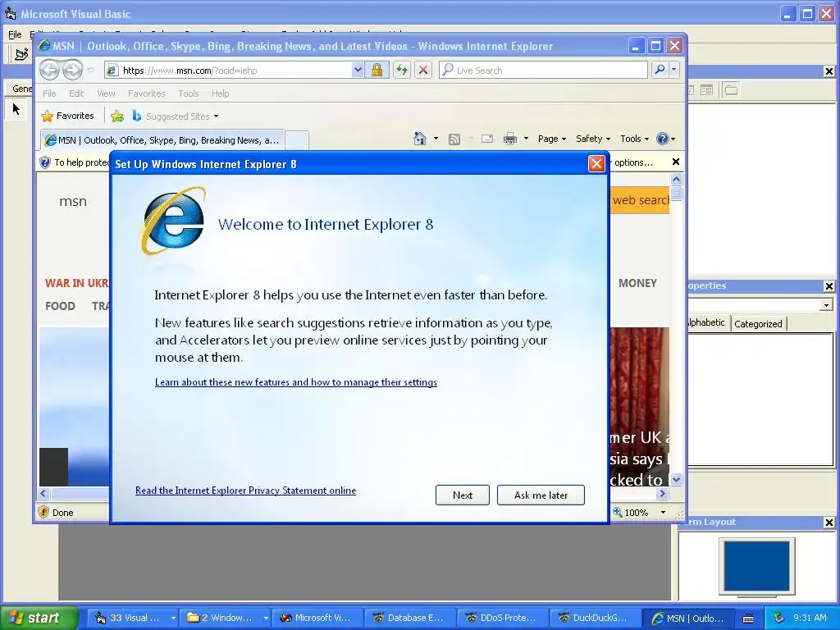
Task: Switch to DuckDuckG... taskbar item
Action: pos(596,618)
